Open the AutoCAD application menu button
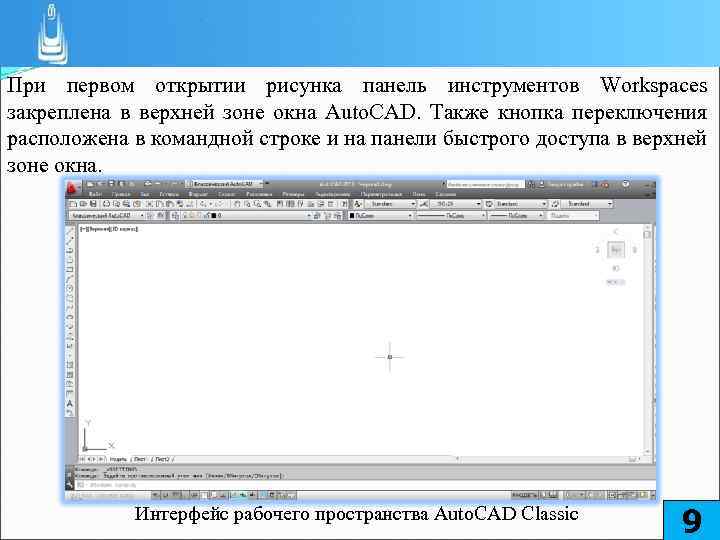 tap(73, 187)
